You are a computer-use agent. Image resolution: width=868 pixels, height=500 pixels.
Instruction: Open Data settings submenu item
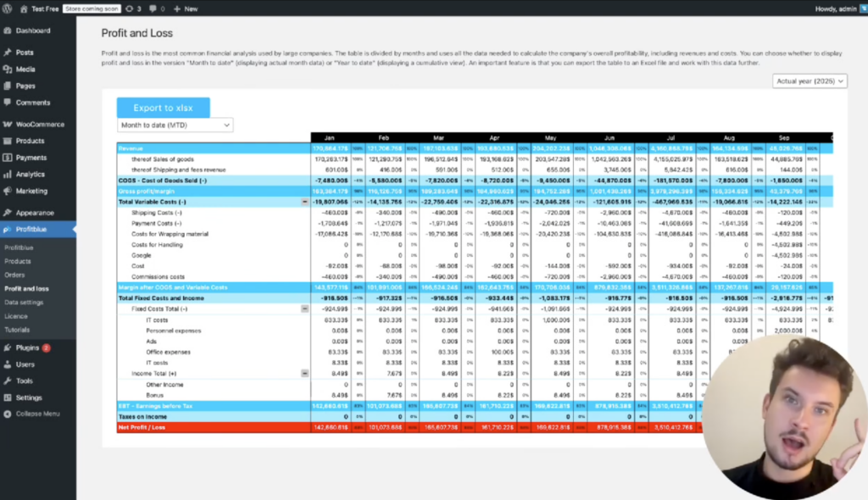[24, 302]
